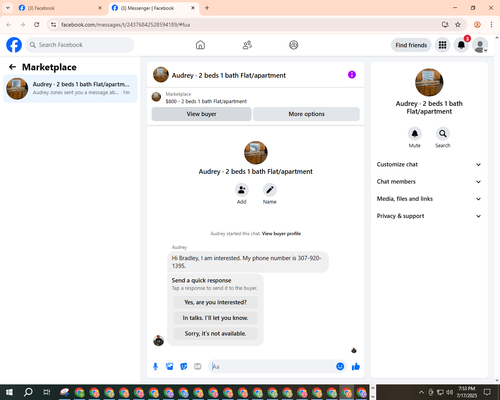Click the GIF icon
The width and height of the screenshot is (500, 400).
tap(198, 367)
